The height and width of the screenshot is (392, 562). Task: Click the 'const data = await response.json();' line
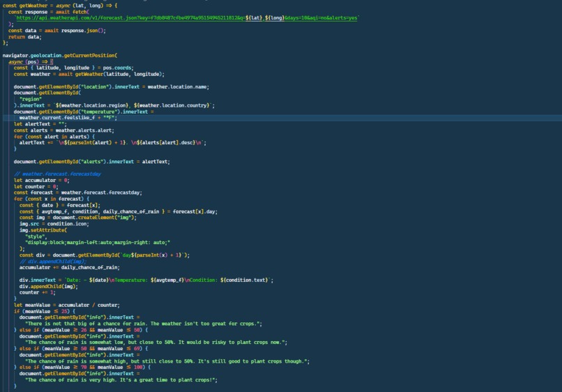[57, 31]
